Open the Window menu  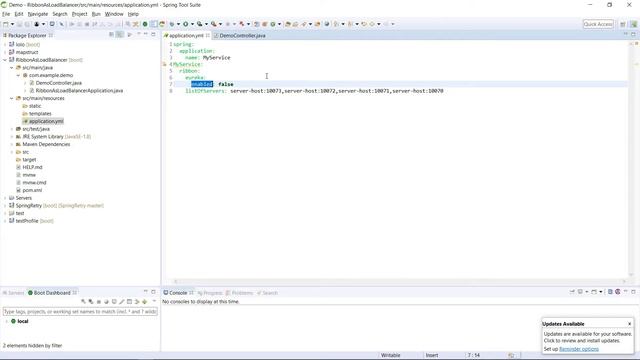click(x=114, y=14)
